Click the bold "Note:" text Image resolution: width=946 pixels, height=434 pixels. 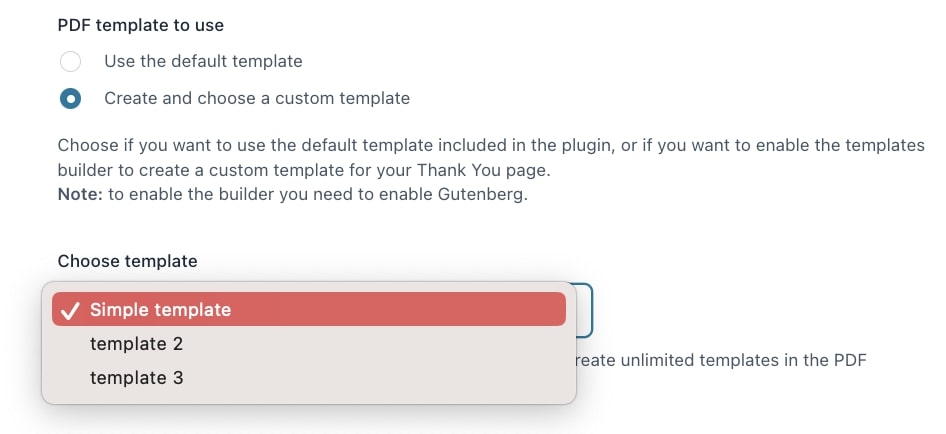pyautogui.click(x=81, y=196)
